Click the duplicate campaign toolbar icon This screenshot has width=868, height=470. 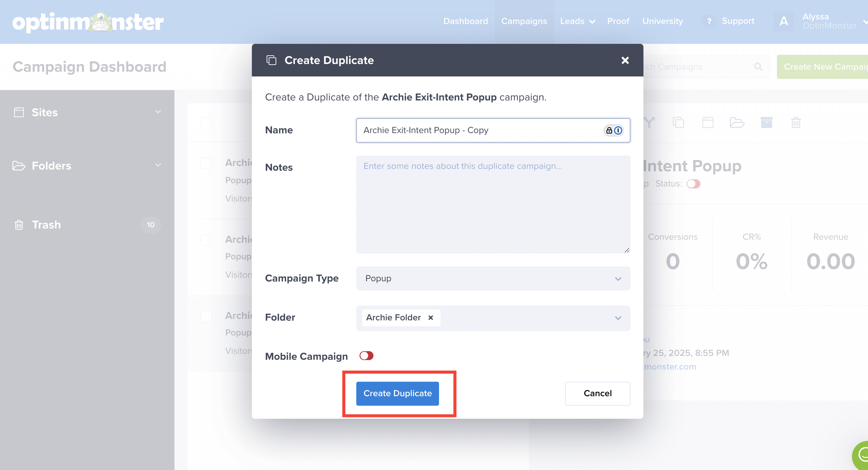678,122
